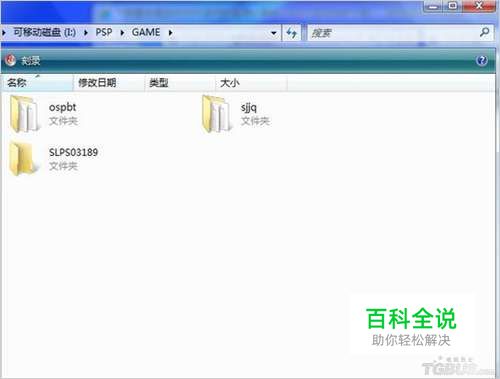Sort by 修改日期 column header
This screenshot has height=379, width=500.
tap(109, 82)
